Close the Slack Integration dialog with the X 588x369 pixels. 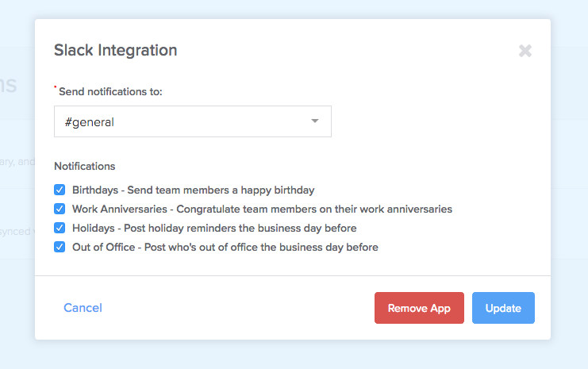525,51
